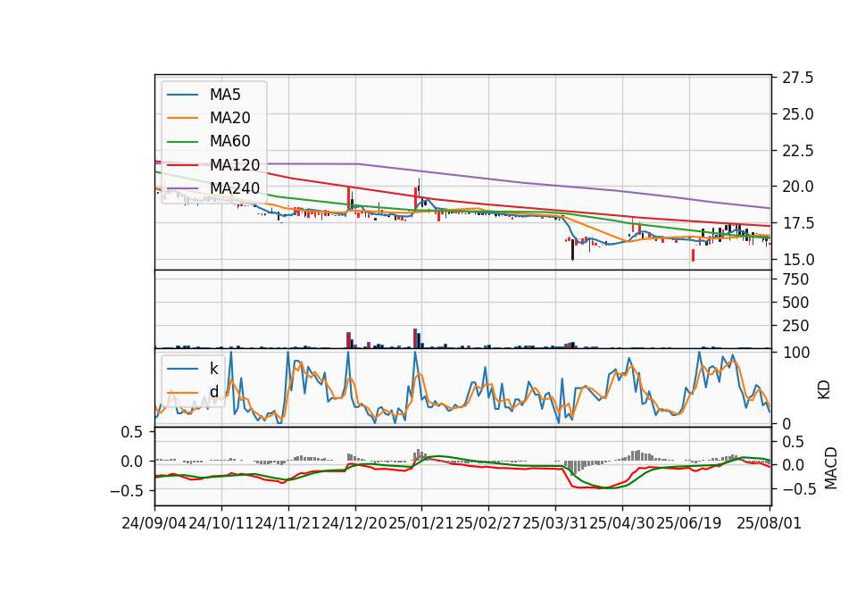Image resolution: width=857 pixels, height=616 pixels.
Task: Click the 750 volume axis label
Action: coord(795,279)
